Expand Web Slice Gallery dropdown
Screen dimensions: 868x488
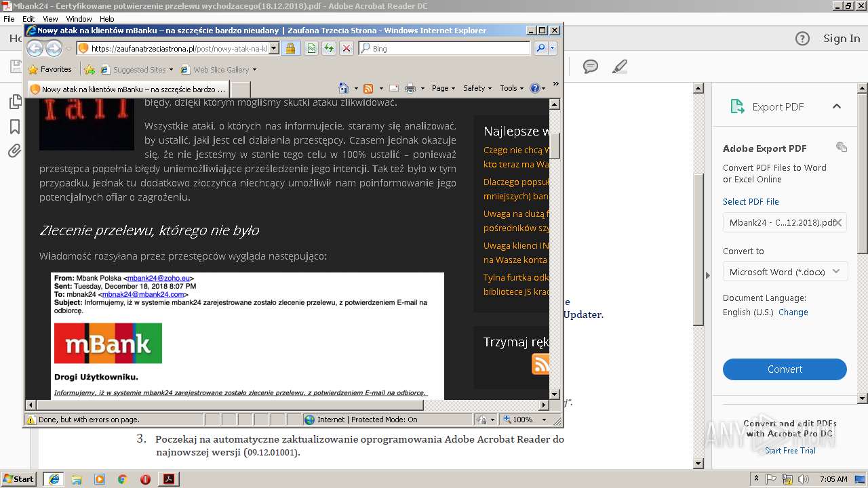point(254,70)
